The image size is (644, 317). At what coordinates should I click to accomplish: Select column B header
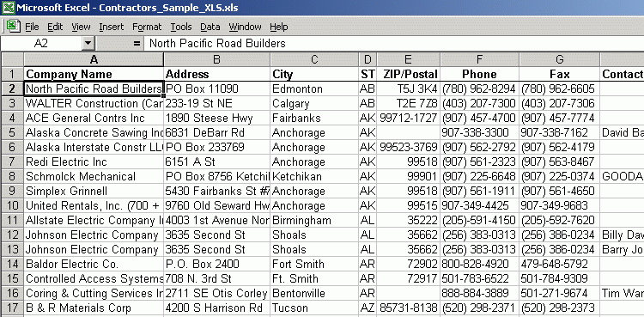217,59
